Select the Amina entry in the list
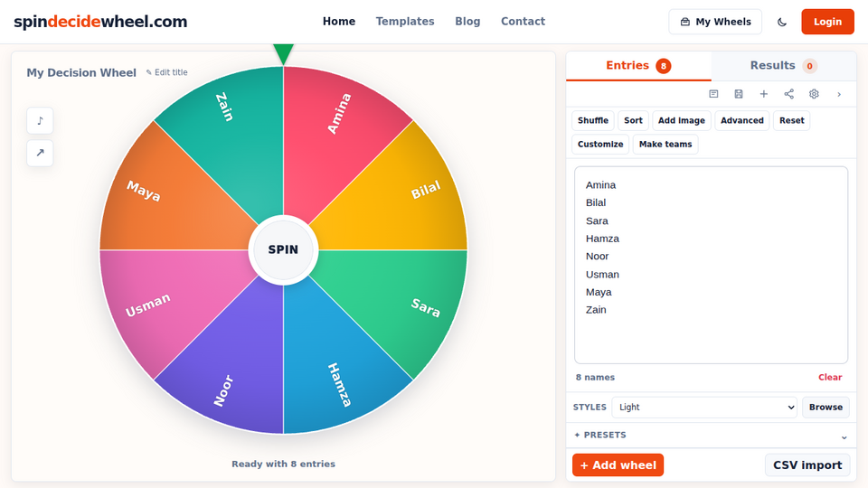This screenshot has width=868, height=488. point(600,184)
